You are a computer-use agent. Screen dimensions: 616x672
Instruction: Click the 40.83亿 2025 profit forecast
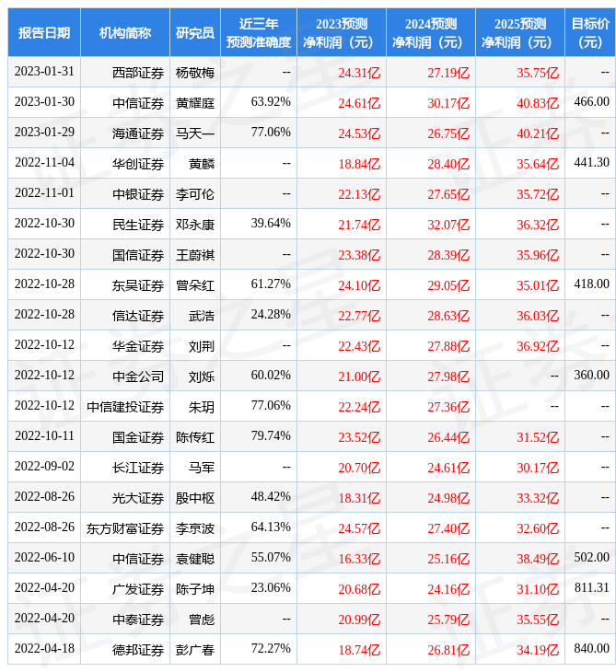pos(538,103)
